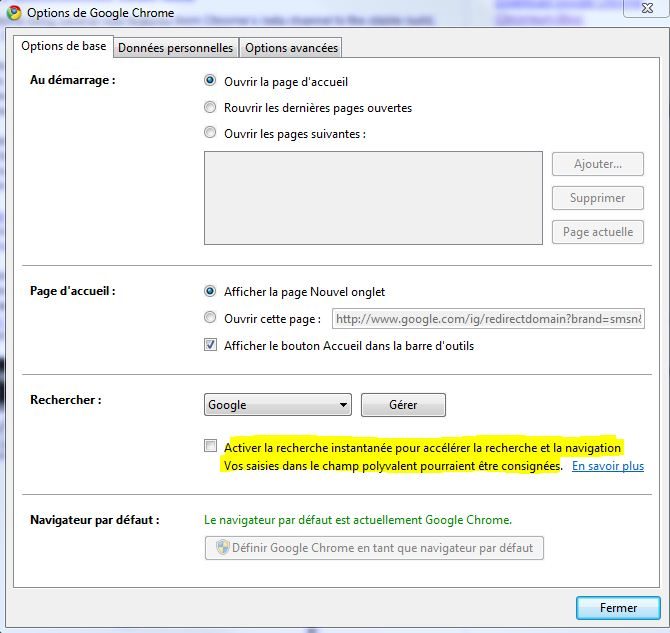
Task: Open the Données personnelles tab
Action: pyautogui.click(x=176, y=48)
